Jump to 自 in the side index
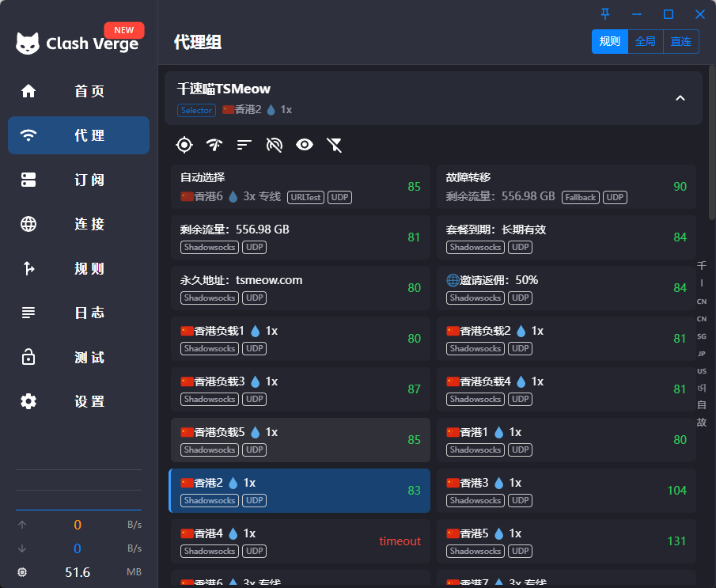 (702, 405)
